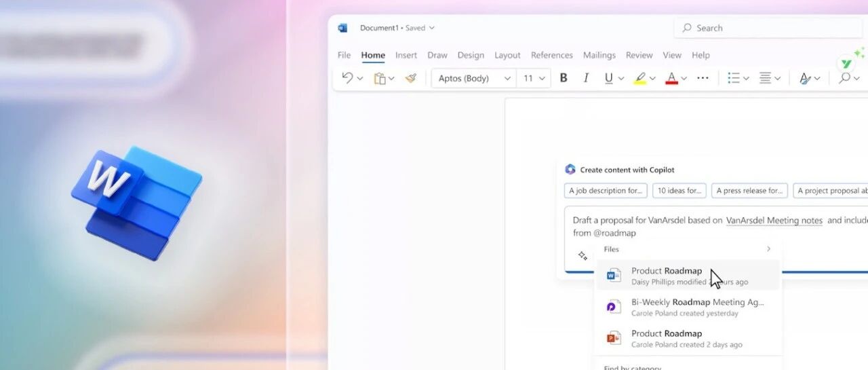Apply red font color
Viewport: 868px width, 370px height.
click(x=671, y=78)
